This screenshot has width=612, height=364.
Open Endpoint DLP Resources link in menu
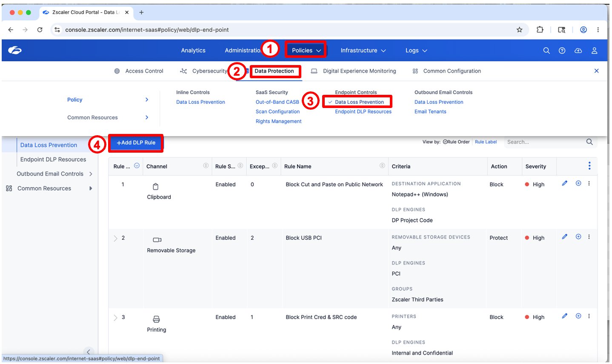(x=363, y=112)
